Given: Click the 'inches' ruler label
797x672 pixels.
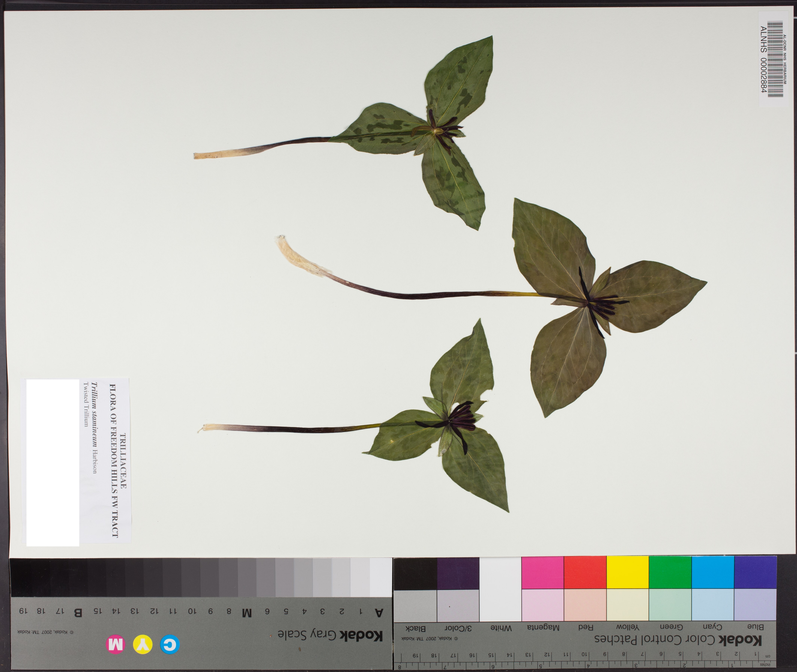Looking at the screenshot, I should coord(765,664).
